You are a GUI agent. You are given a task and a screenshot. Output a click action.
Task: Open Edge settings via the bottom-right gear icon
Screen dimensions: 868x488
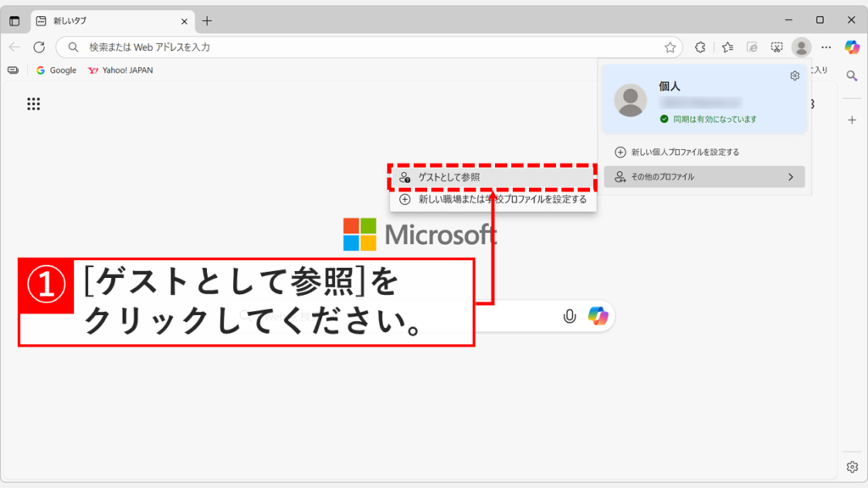click(x=850, y=466)
